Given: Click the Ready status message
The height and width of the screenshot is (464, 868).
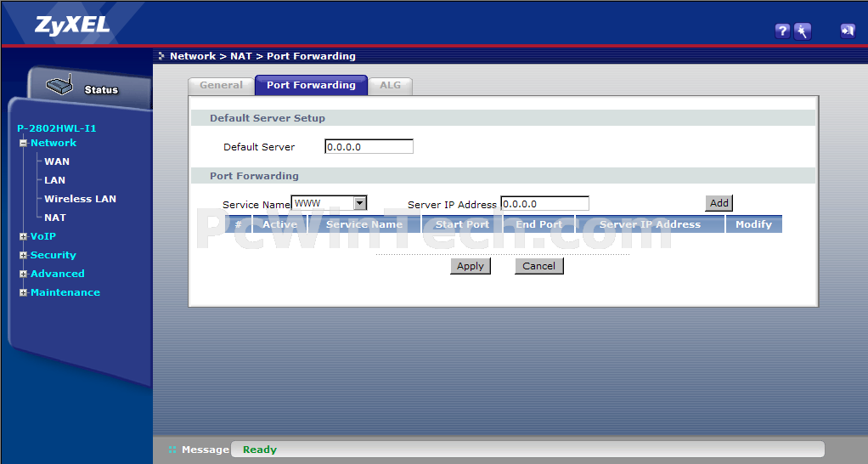Looking at the screenshot, I should [260, 450].
